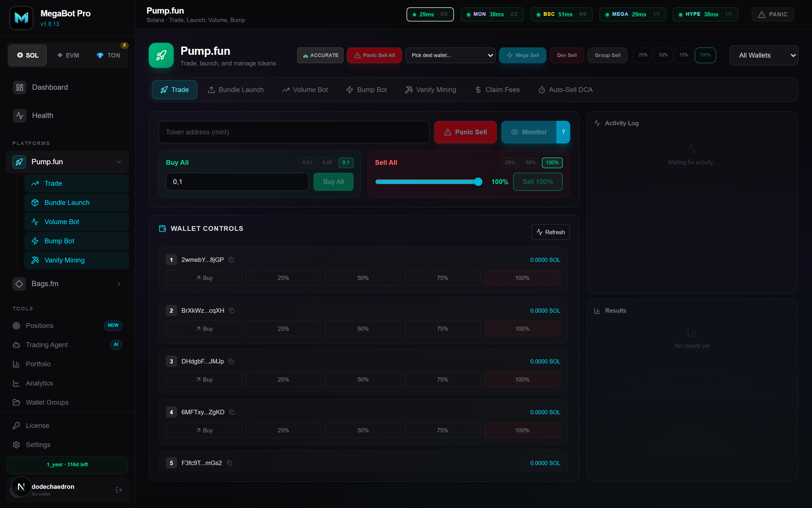Open the BSC 51ms status pill
This screenshot has height=508, width=812.
pyautogui.click(x=561, y=14)
